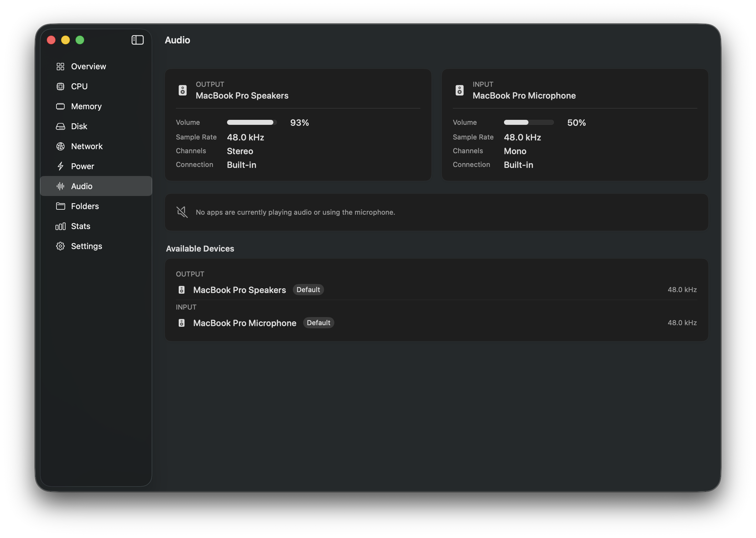Click the Network globe icon
Image resolution: width=756 pixels, height=538 pixels.
tap(60, 146)
